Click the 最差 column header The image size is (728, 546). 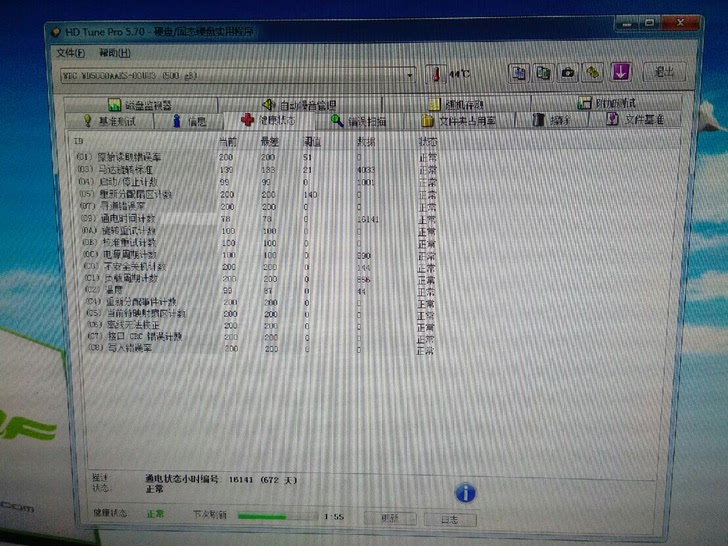click(x=270, y=142)
